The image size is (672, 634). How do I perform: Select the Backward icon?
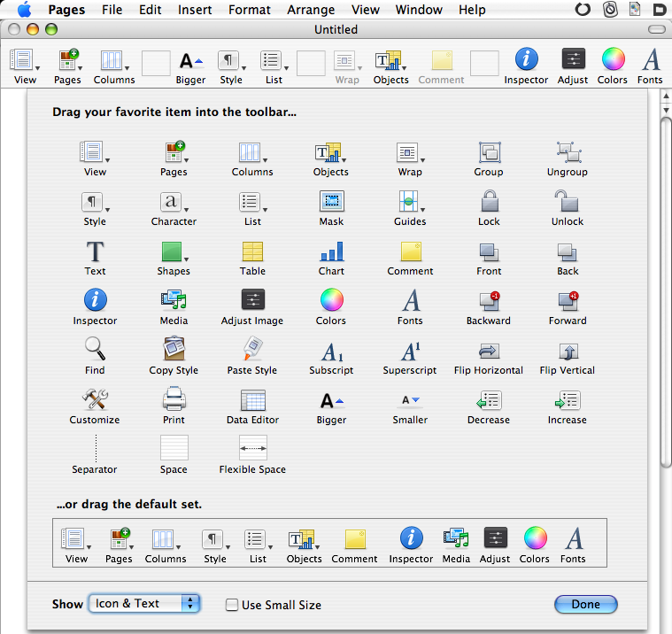pyautogui.click(x=490, y=301)
